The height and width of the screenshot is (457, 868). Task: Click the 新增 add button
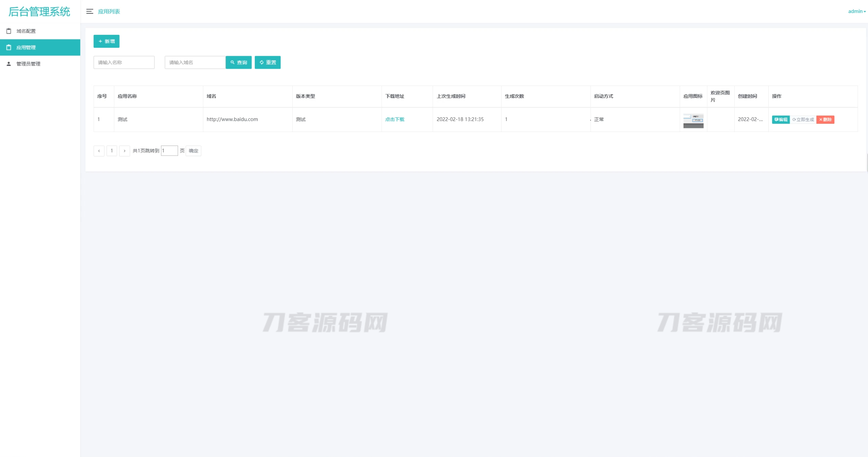pyautogui.click(x=107, y=41)
